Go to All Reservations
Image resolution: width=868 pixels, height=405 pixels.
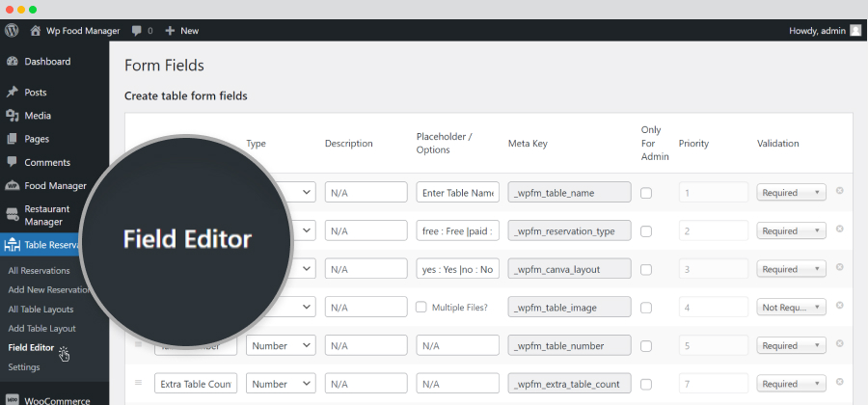click(39, 271)
